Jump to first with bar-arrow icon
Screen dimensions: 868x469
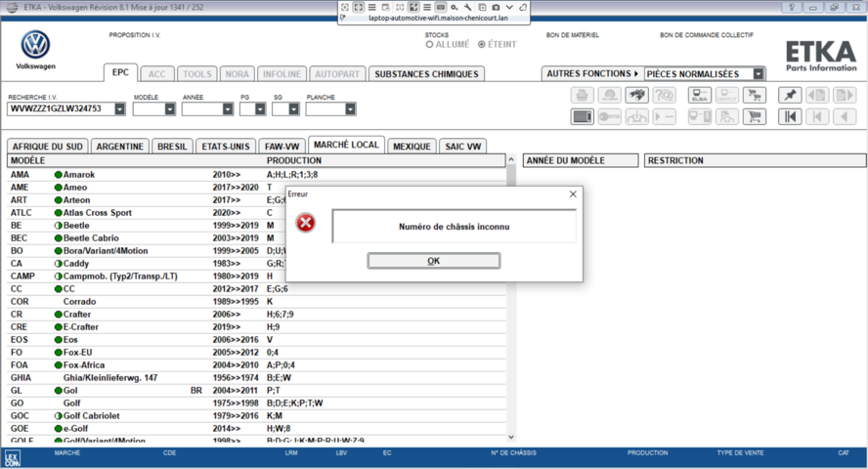[790, 116]
